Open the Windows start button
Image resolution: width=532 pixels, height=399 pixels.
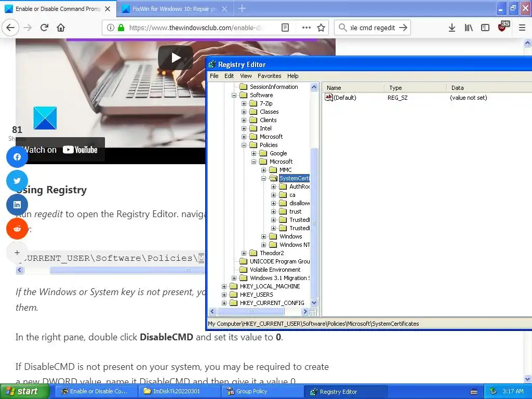pyautogui.click(x=24, y=392)
